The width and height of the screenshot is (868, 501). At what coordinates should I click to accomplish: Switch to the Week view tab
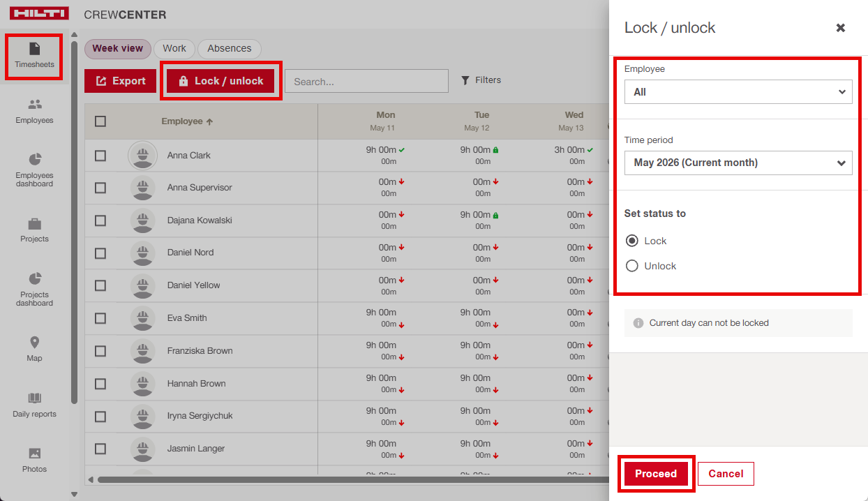click(x=118, y=49)
